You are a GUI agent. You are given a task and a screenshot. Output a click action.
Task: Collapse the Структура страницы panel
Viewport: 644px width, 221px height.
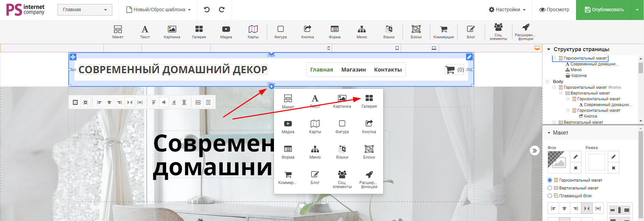tap(549, 49)
